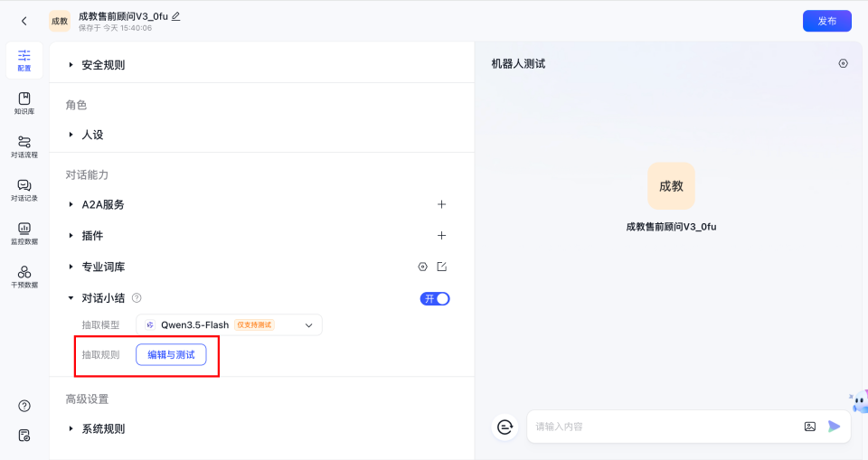Click the 成教售前顾问V3_0fu header title
The image size is (868, 460).
click(x=123, y=16)
